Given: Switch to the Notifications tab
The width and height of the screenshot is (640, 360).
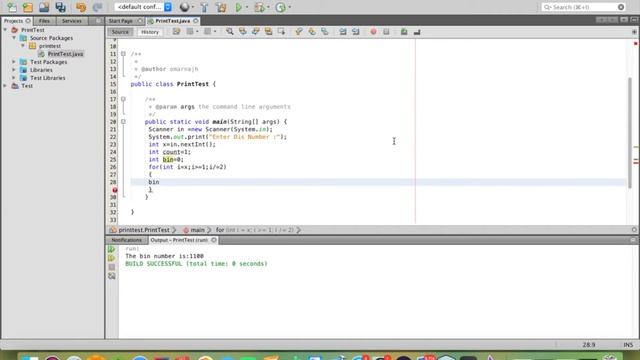Looking at the screenshot, I should [127, 240].
